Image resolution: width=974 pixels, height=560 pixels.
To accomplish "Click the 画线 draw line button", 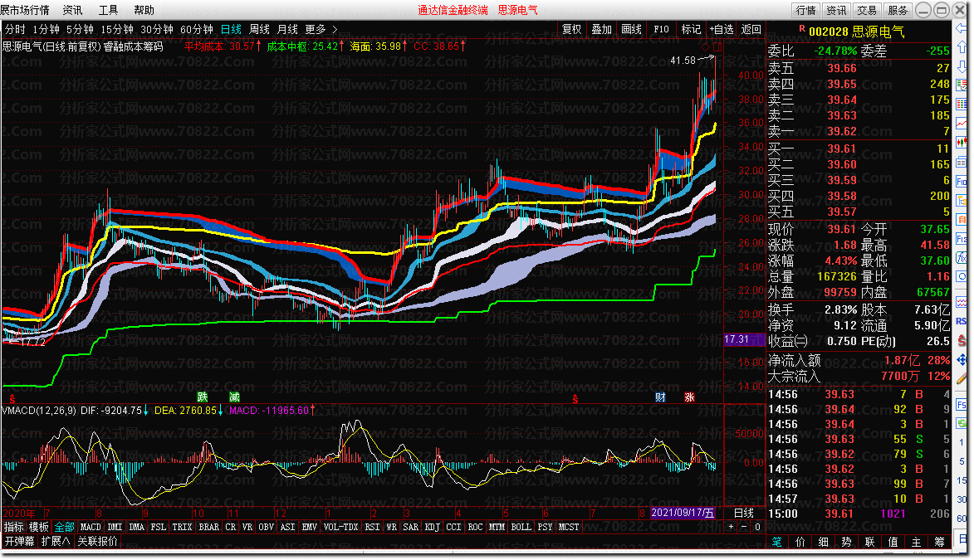I will (x=631, y=29).
